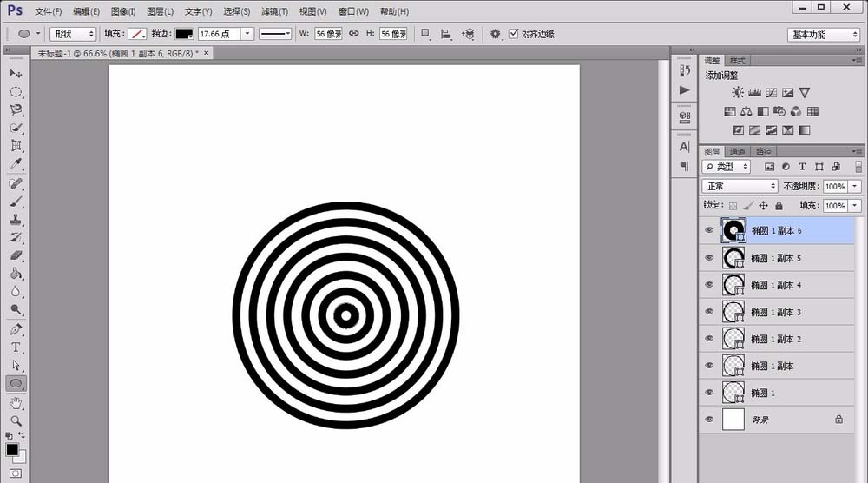Image resolution: width=868 pixels, height=483 pixels.
Task: Expand the 基本功能 workspace dropdown
Action: [824, 35]
